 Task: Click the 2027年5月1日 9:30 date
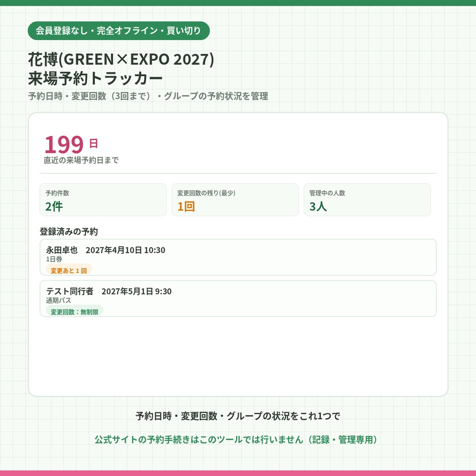tap(137, 291)
